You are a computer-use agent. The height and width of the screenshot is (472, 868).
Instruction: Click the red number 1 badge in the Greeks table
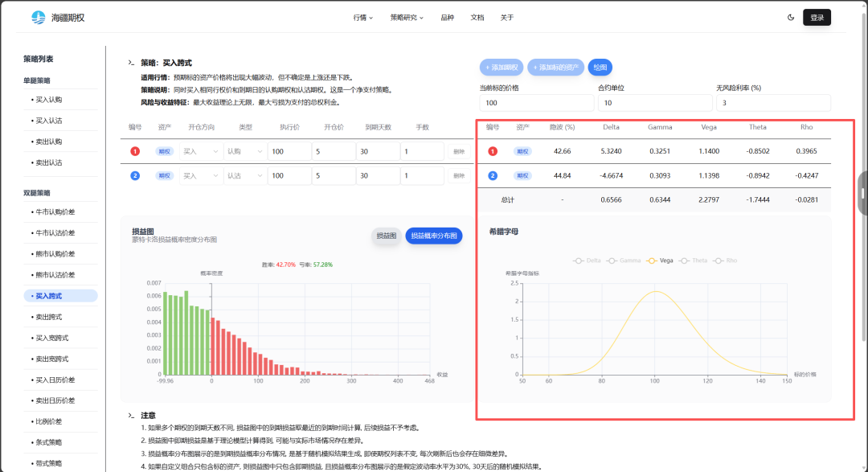(493, 151)
